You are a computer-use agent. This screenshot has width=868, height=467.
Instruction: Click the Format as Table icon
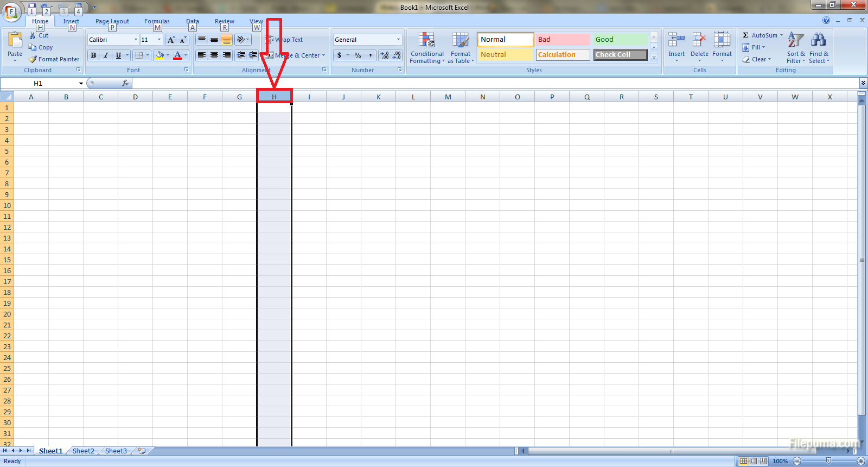461,41
